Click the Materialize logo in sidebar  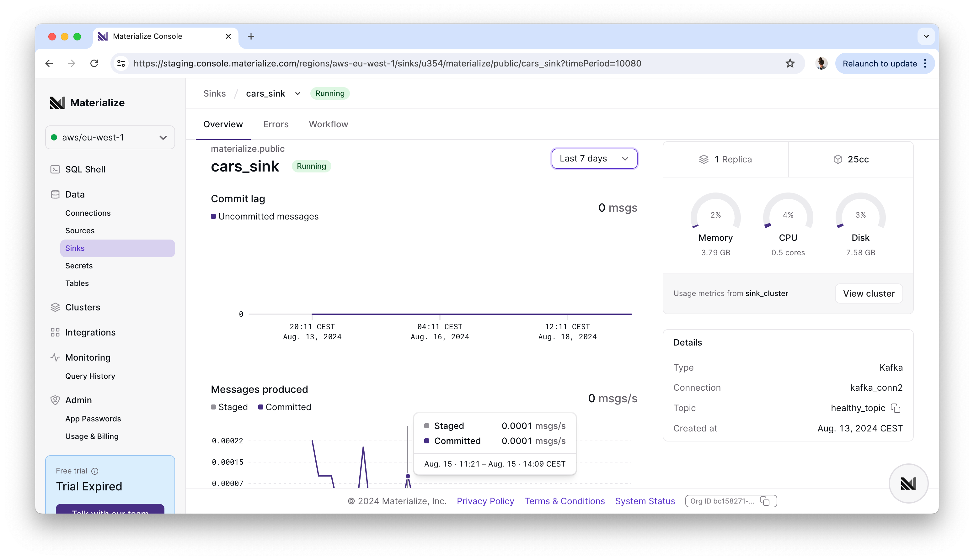[x=87, y=103]
